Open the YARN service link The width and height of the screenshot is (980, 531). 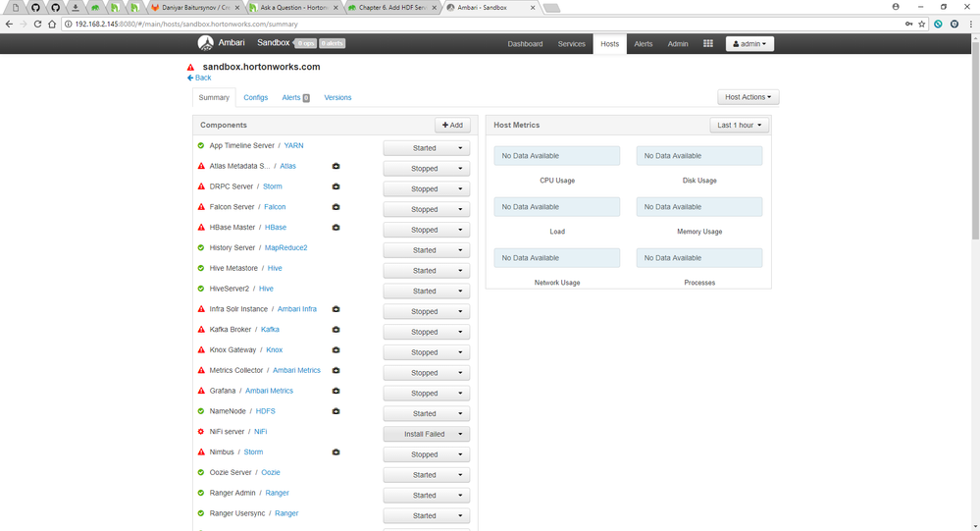(x=293, y=145)
